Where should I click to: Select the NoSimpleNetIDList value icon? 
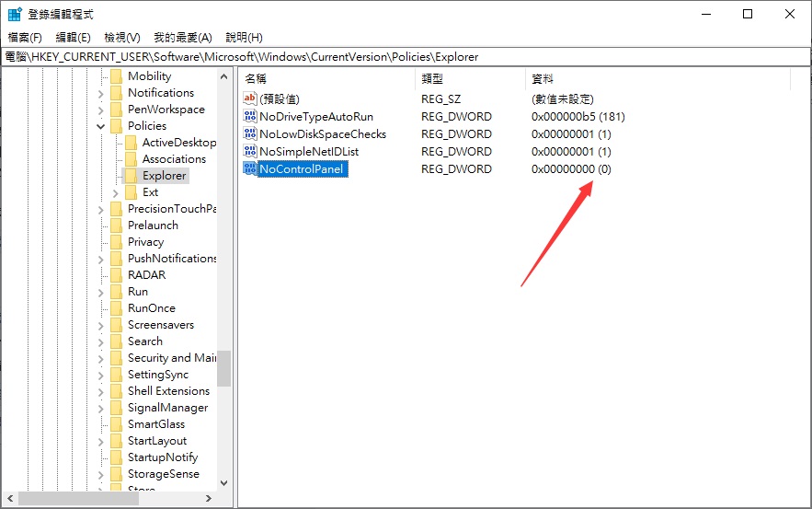(x=250, y=152)
